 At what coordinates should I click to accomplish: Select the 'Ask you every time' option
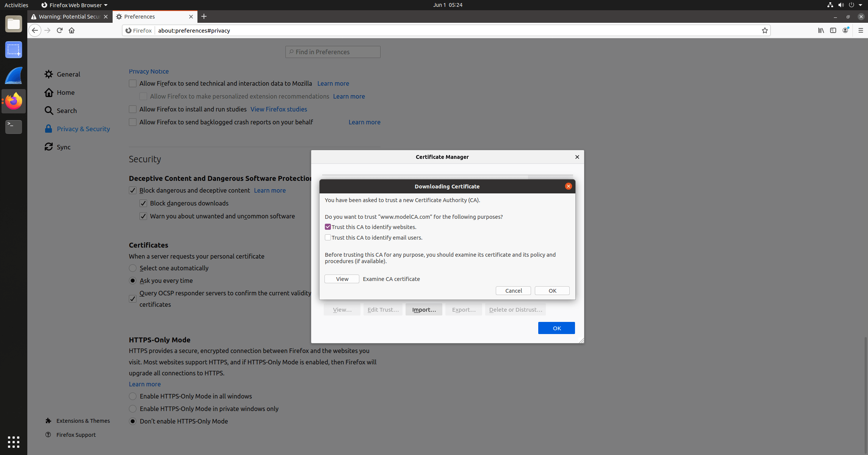point(133,281)
